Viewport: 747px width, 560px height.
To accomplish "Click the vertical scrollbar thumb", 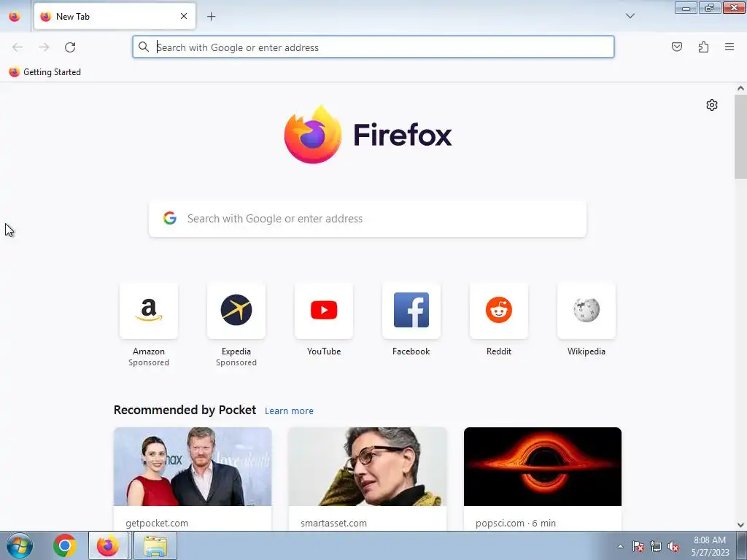I will tap(740, 136).
